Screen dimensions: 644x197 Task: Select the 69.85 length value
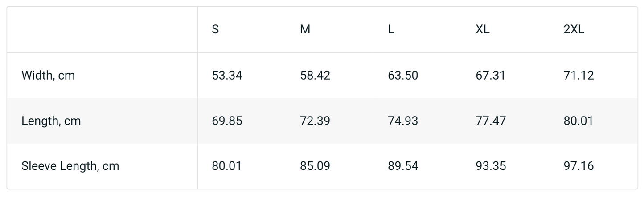227,121
